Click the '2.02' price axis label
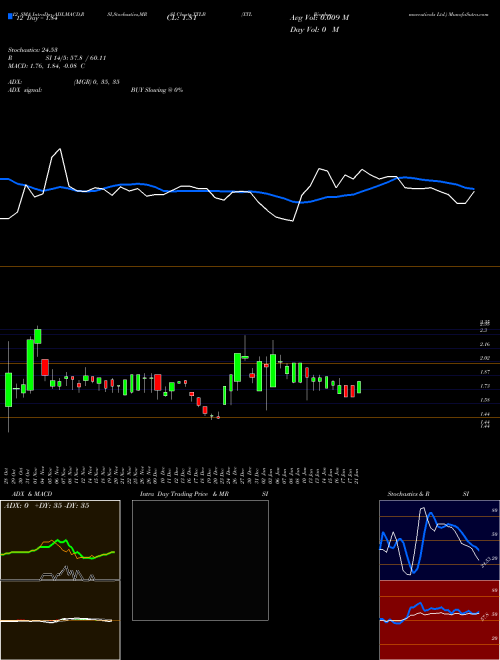 [x=485, y=358]
